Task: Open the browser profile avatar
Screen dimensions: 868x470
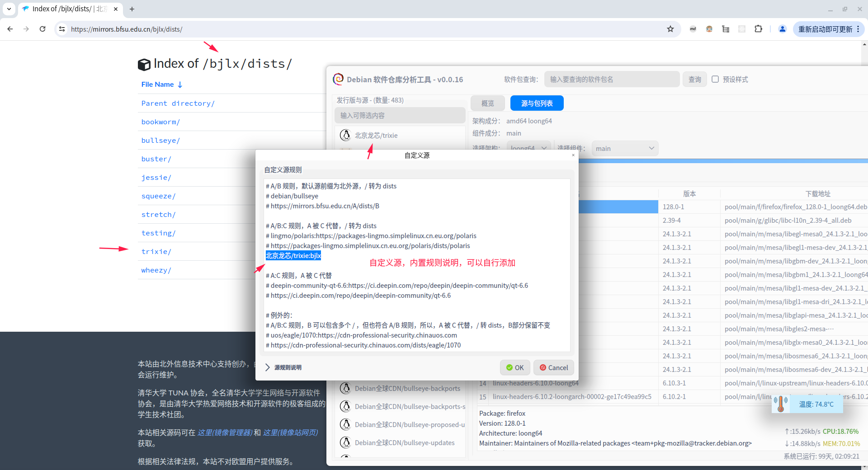Action: (x=783, y=29)
